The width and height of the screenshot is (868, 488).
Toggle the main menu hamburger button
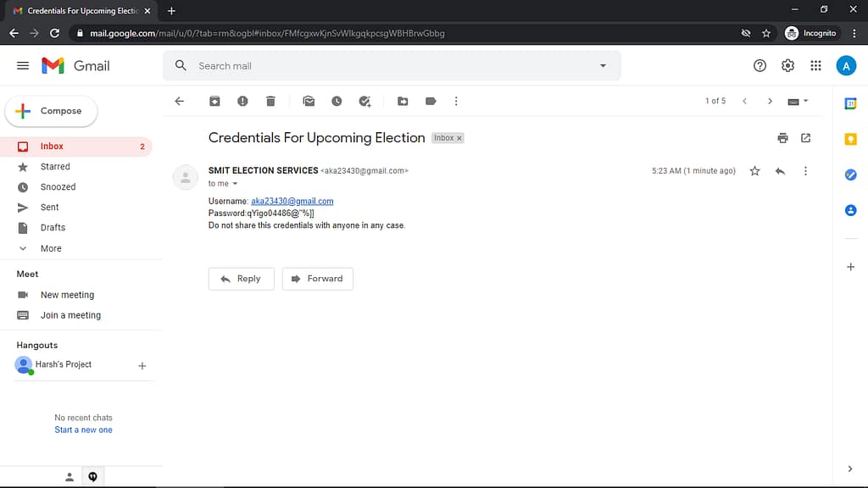[23, 65]
